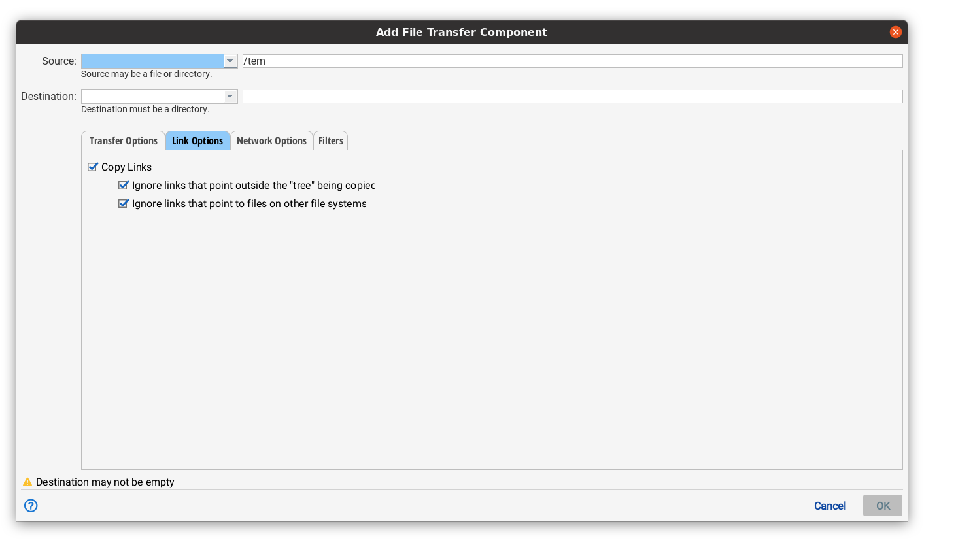This screenshot has height=560, width=956.
Task: Click the warning triangle icon
Action: pyautogui.click(x=27, y=482)
